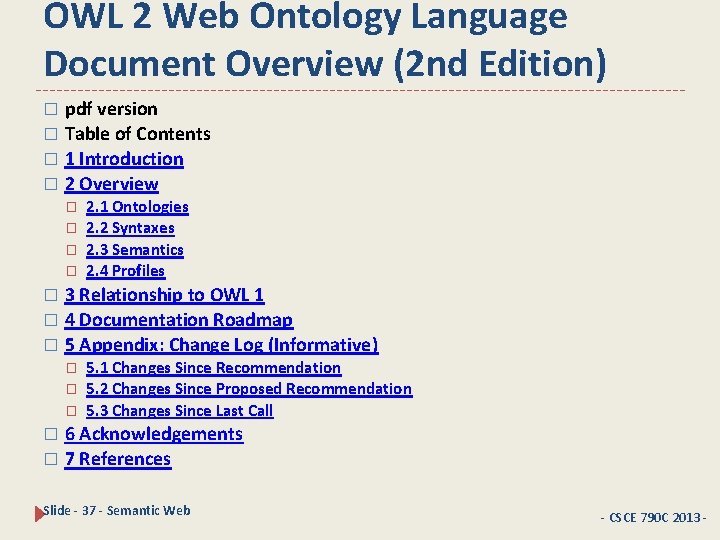Click the 'CSCE 790C 2013' footer text

(653, 518)
